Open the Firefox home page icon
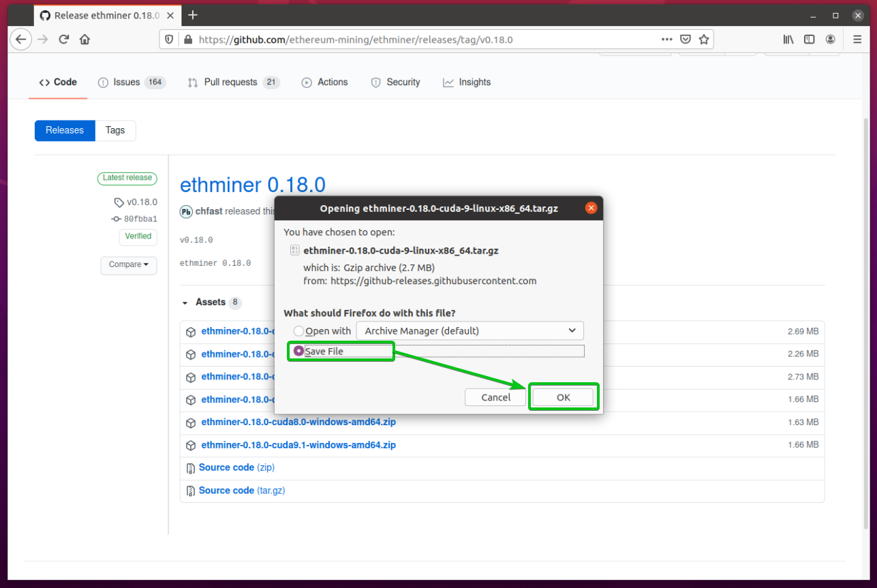This screenshot has width=877, height=588. 84,40
